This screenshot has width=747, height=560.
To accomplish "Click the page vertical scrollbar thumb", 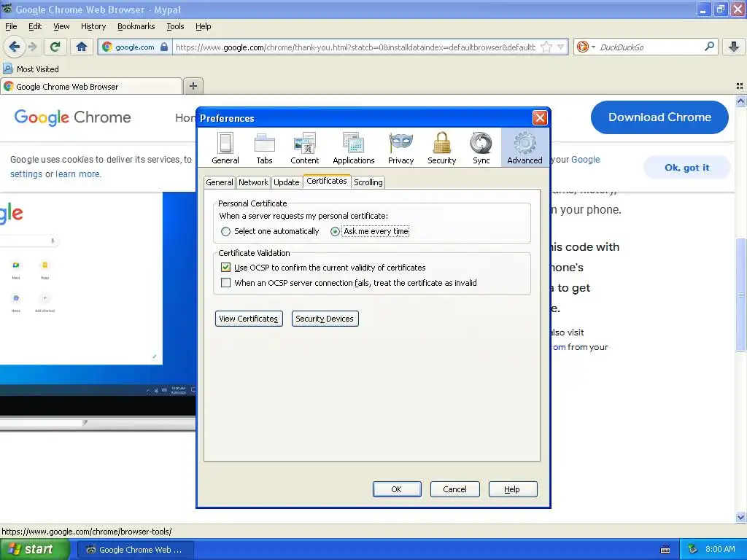I will [740, 295].
